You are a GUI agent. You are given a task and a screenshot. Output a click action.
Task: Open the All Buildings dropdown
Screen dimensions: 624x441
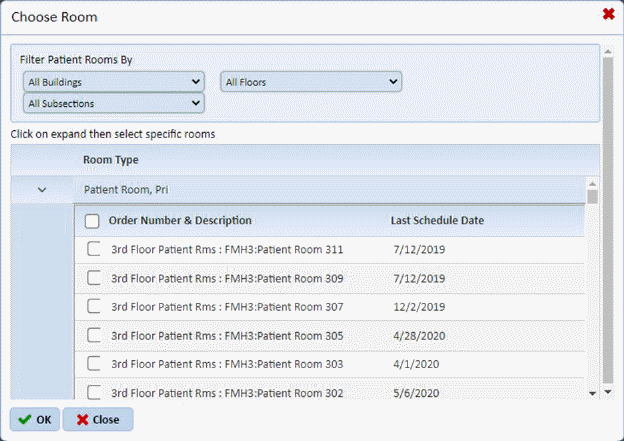(x=113, y=81)
